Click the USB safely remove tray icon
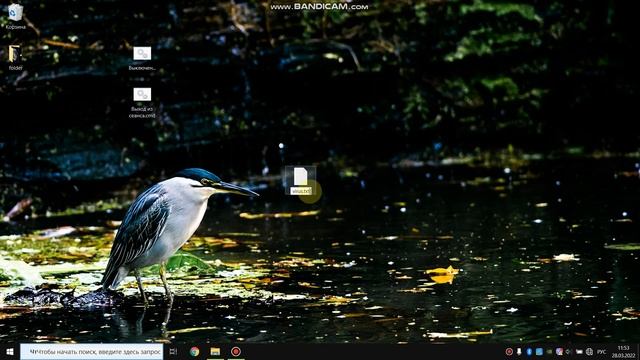Screen dimensions: 640x360 519,351
